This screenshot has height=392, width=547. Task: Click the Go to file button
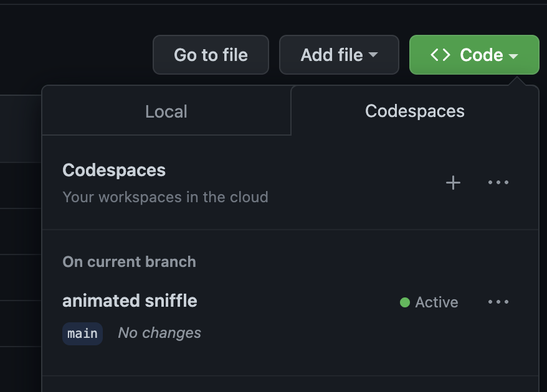211,55
